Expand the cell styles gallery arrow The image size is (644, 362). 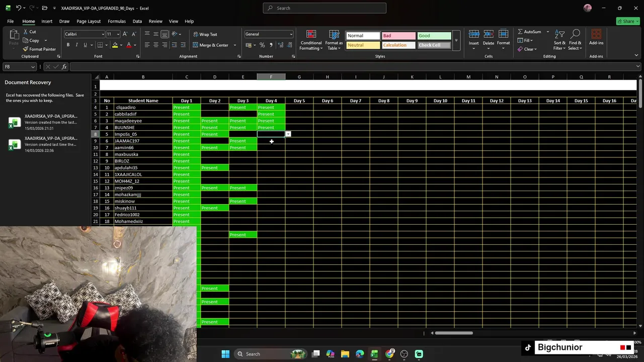click(456, 40)
